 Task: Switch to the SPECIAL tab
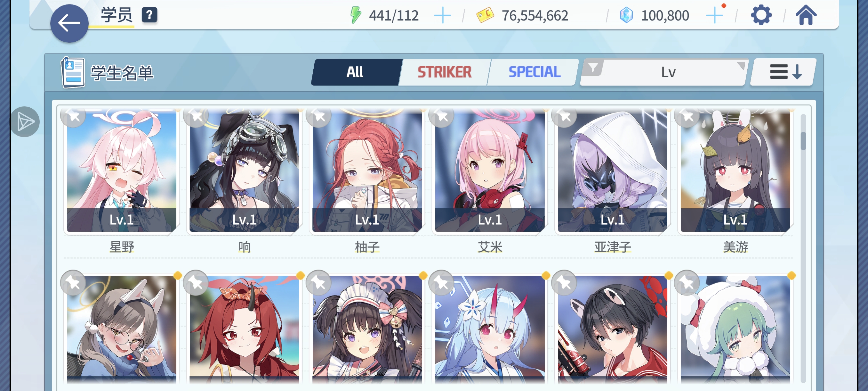tap(534, 72)
